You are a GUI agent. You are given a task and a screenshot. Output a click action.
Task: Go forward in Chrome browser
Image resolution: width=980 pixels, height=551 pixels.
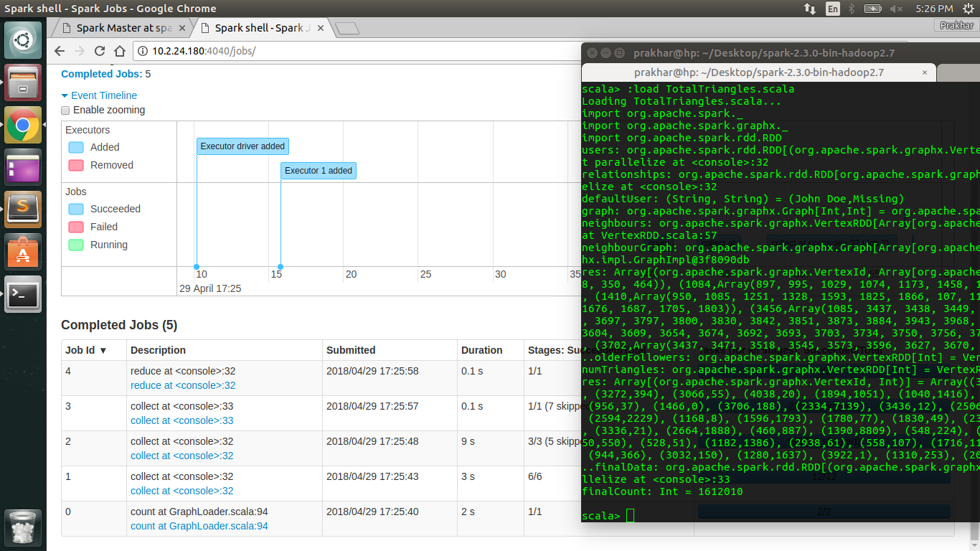[x=80, y=51]
